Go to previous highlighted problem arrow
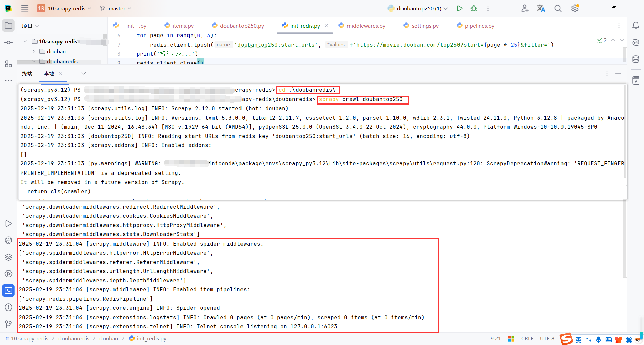Screen dimensions: 644x345 coord(613,40)
